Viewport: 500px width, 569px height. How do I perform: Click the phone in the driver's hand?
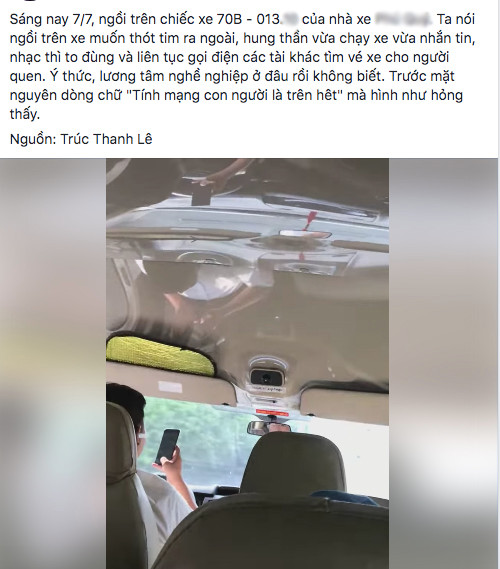tap(167, 447)
